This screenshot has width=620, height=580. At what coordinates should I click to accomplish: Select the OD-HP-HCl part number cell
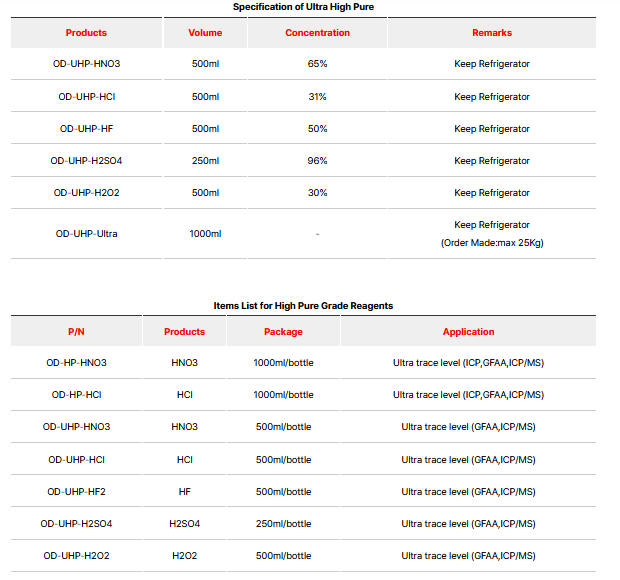point(76,395)
